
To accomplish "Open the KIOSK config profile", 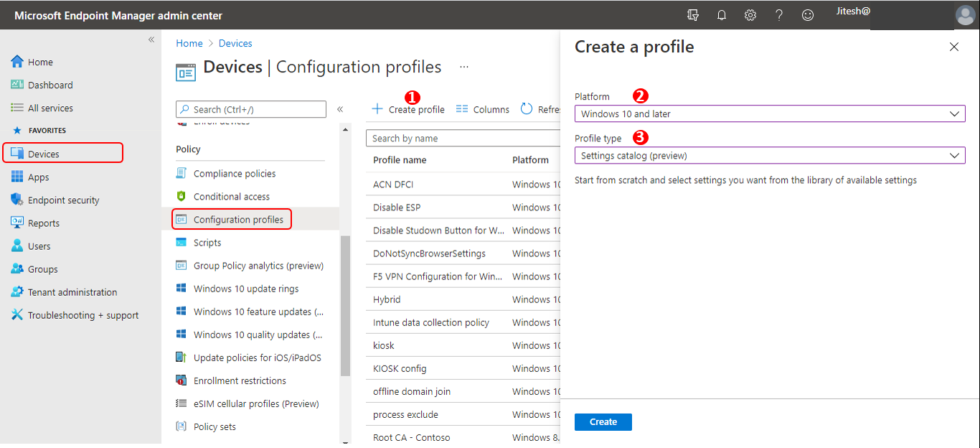I will pyautogui.click(x=400, y=368).
